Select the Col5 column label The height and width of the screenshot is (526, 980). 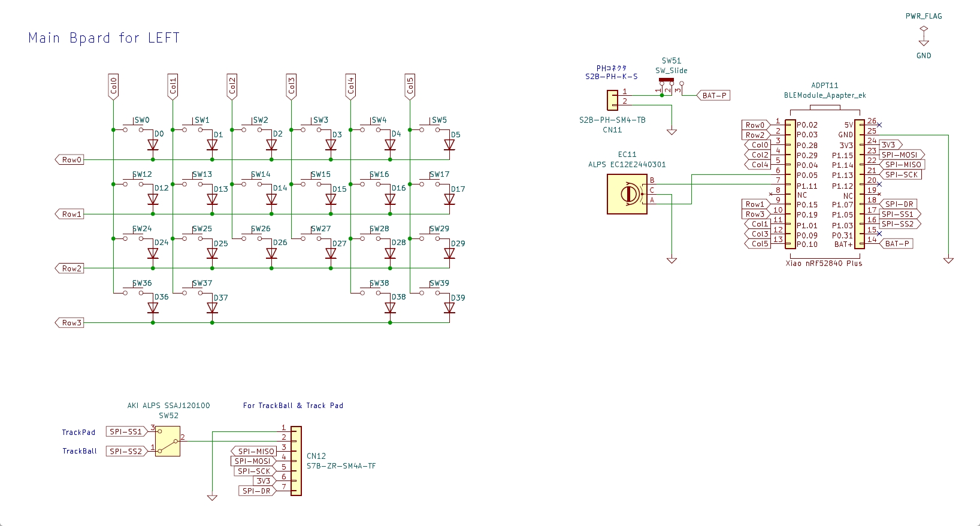(410, 86)
